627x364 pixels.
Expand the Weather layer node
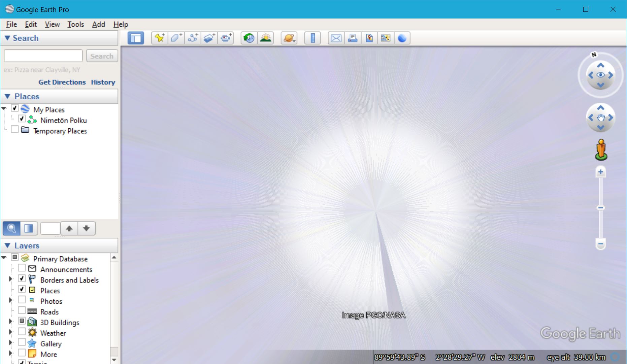point(10,332)
